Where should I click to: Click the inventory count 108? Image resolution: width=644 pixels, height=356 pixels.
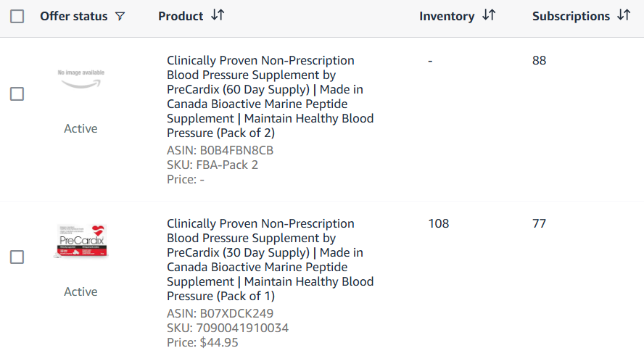pyautogui.click(x=438, y=224)
